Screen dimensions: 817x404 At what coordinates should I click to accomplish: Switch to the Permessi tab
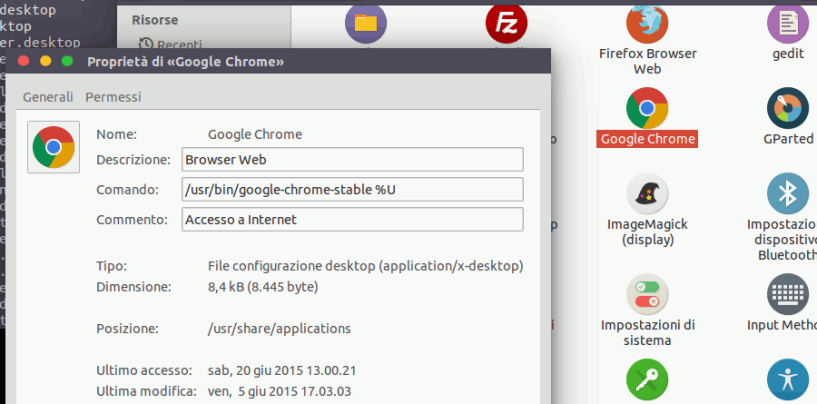coord(113,97)
